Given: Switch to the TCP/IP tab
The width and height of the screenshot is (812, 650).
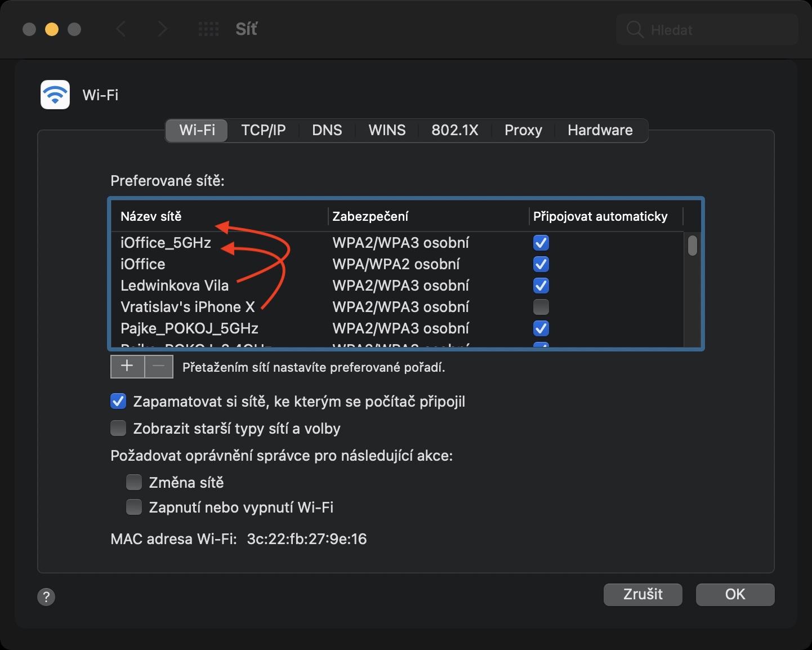Looking at the screenshot, I should [x=263, y=130].
